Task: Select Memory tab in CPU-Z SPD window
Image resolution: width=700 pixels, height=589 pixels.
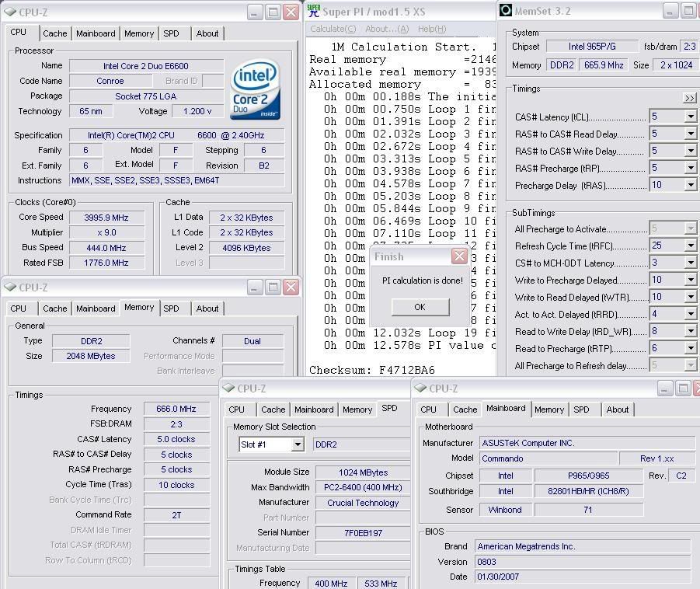Action: pos(357,410)
